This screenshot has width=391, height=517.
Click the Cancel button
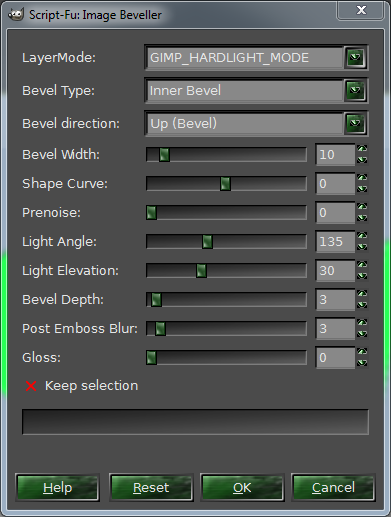(333, 488)
